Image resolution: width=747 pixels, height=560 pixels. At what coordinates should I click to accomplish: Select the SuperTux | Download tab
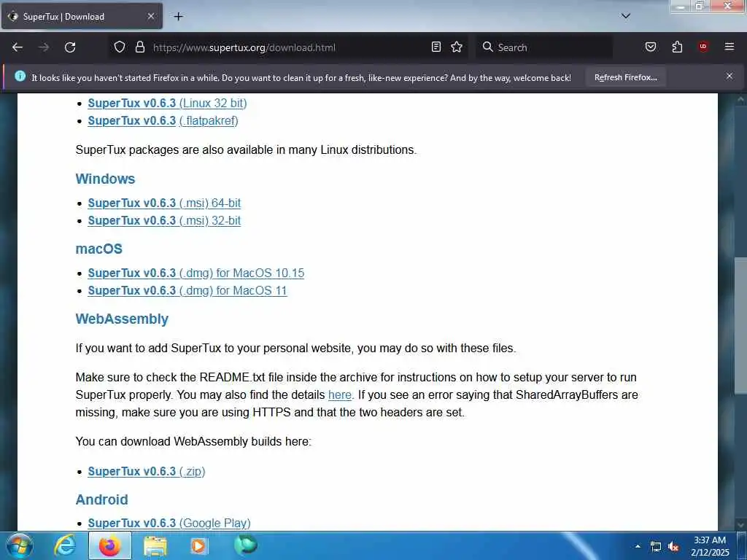click(82, 17)
